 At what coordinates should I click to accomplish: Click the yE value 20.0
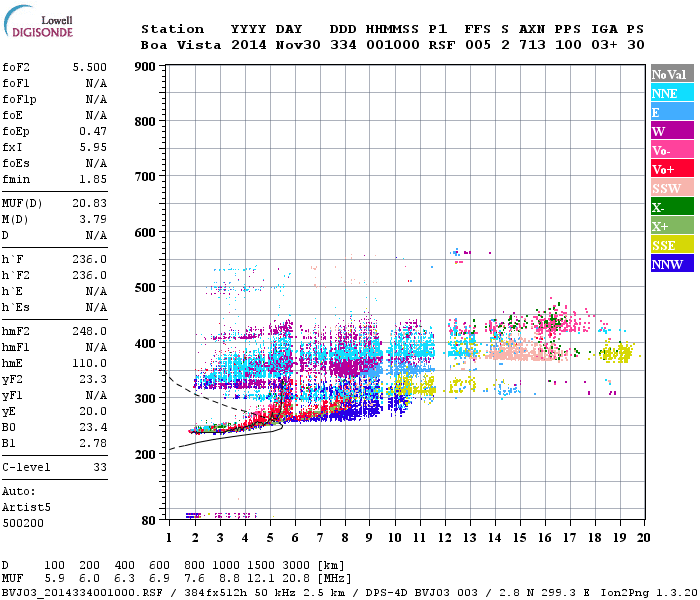coord(93,412)
